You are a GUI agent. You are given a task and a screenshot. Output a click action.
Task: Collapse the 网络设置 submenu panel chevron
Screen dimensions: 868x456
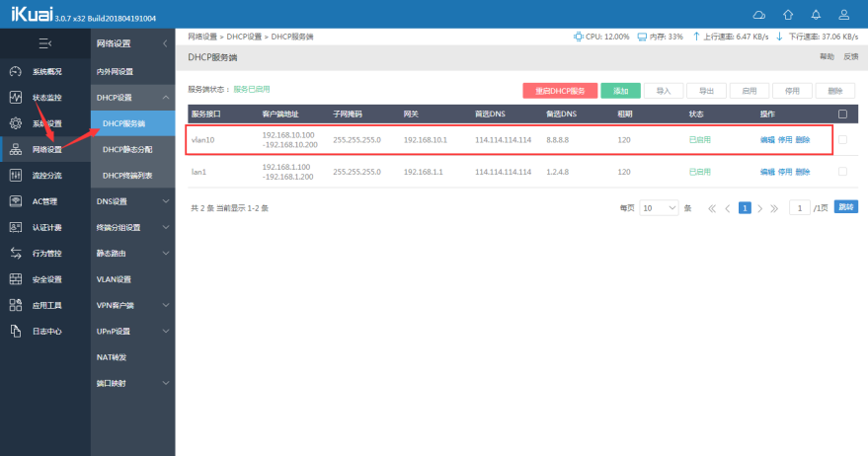(165, 43)
